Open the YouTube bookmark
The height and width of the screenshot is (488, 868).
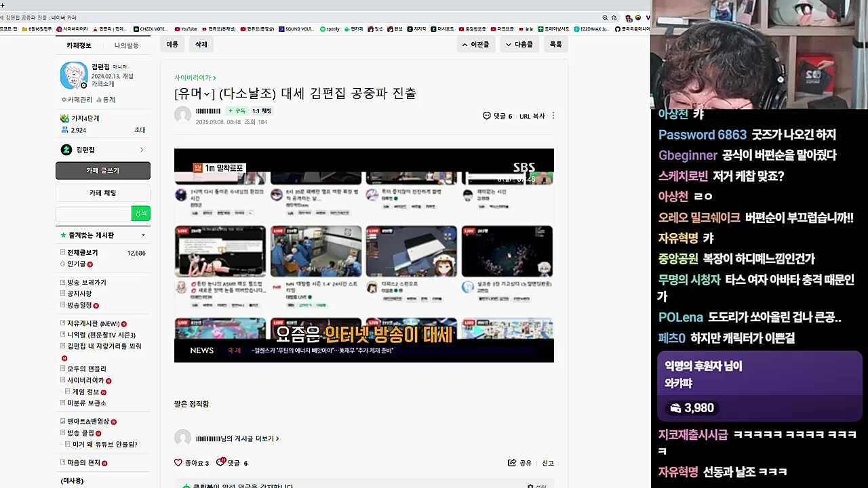click(x=186, y=29)
